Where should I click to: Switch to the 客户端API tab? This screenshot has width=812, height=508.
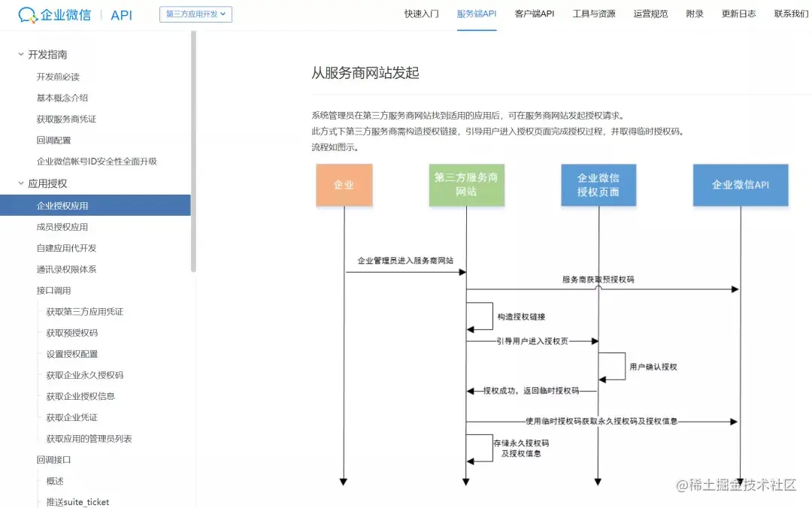pyautogui.click(x=534, y=13)
